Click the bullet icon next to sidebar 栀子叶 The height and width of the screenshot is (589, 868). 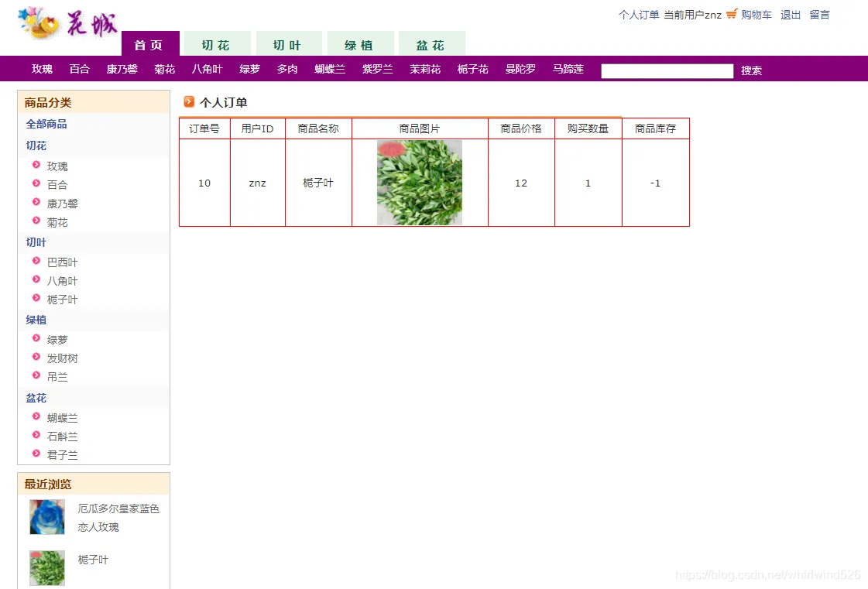(x=36, y=298)
